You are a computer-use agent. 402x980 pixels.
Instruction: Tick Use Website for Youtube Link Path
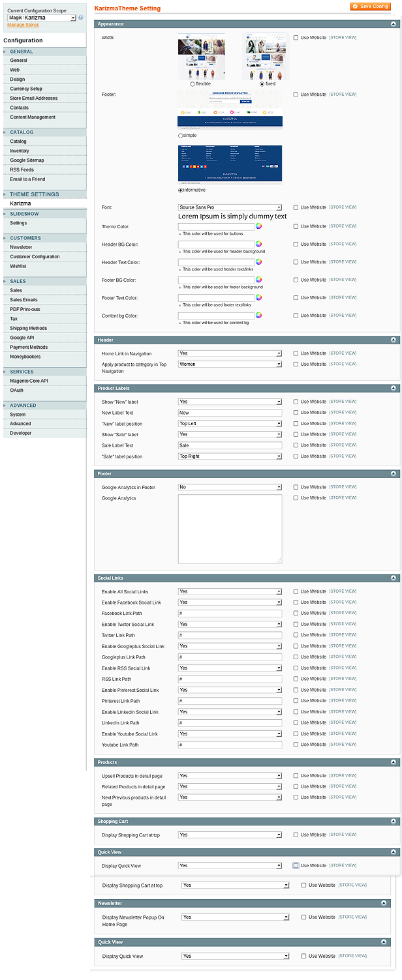[296, 745]
